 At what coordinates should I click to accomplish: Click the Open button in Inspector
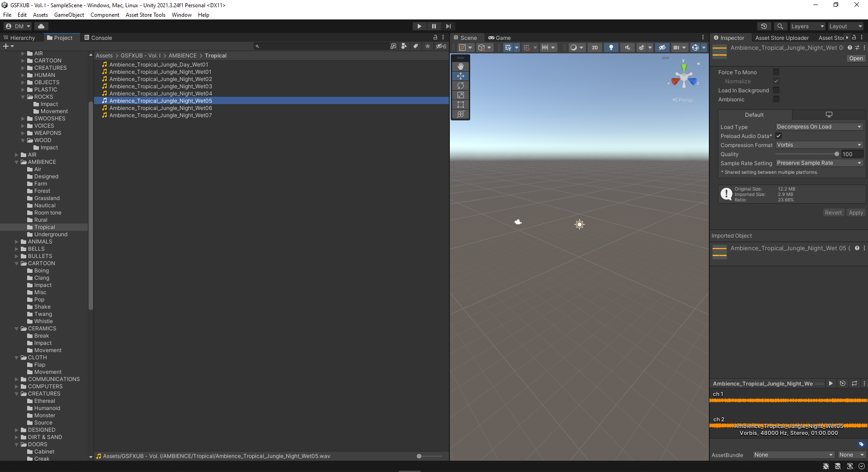[856, 58]
